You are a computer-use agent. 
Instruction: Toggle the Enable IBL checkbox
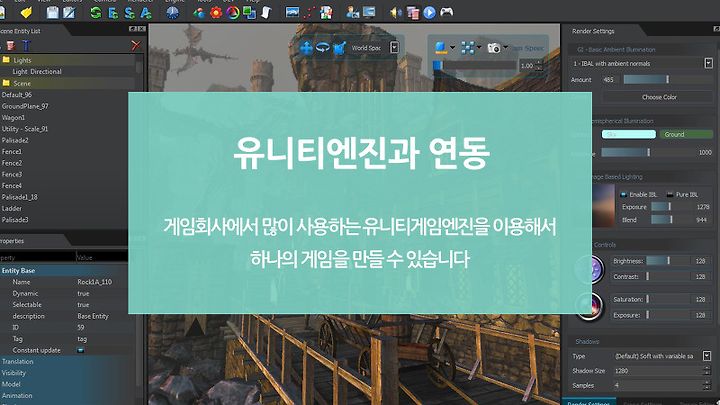coord(624,194)
